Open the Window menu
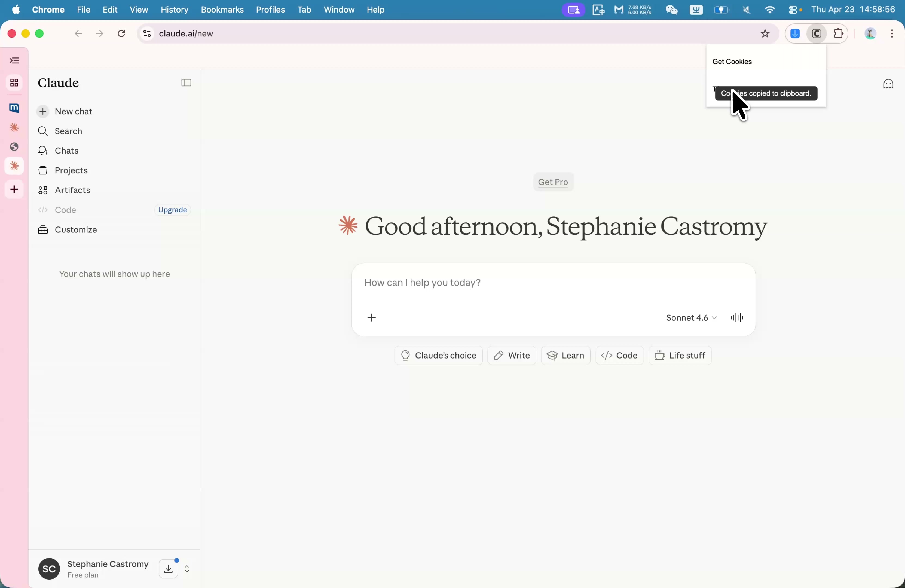Image resolution: width=905 pixels, height=588 pixels. pos(339,10)
